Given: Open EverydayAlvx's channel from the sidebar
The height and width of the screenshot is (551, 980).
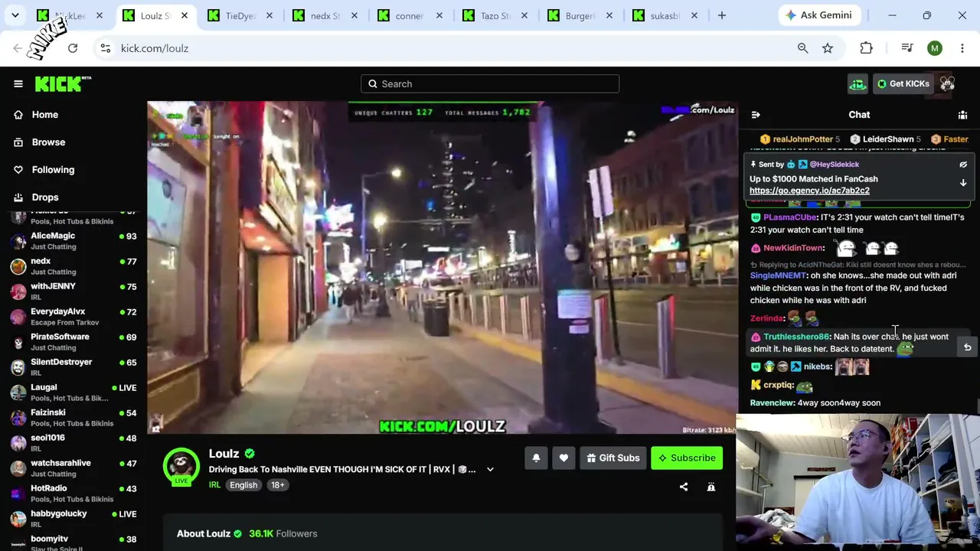Looking at the screenshot, I should click(x=73, y=317).
